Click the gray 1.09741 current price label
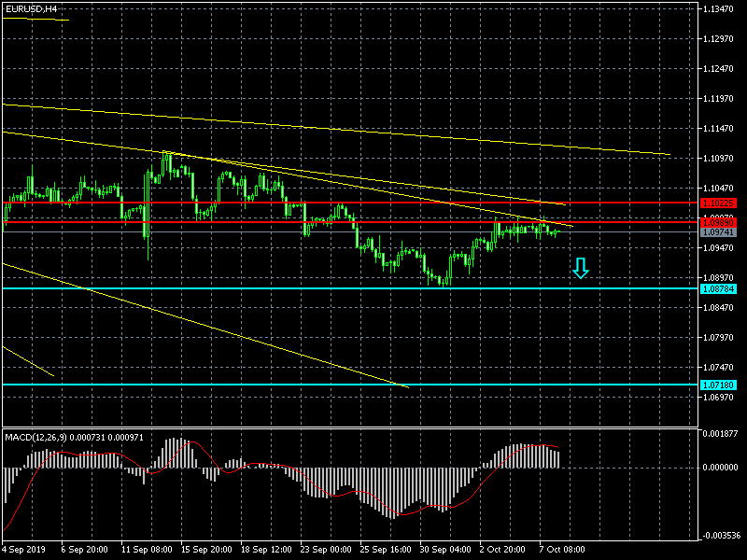Viewport: 747px width, 560px height. pos(718,231)
